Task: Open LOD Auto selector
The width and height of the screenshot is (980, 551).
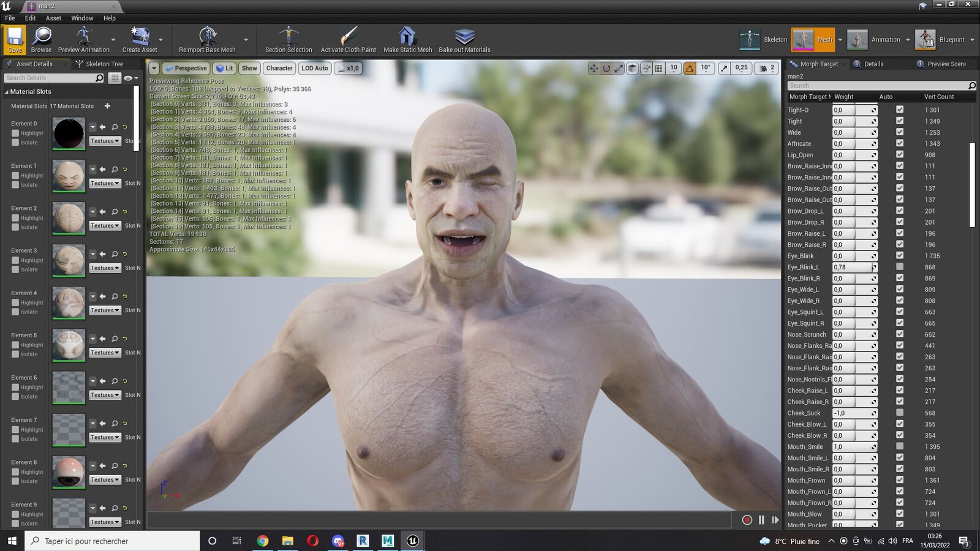Action: pos(315,68)
